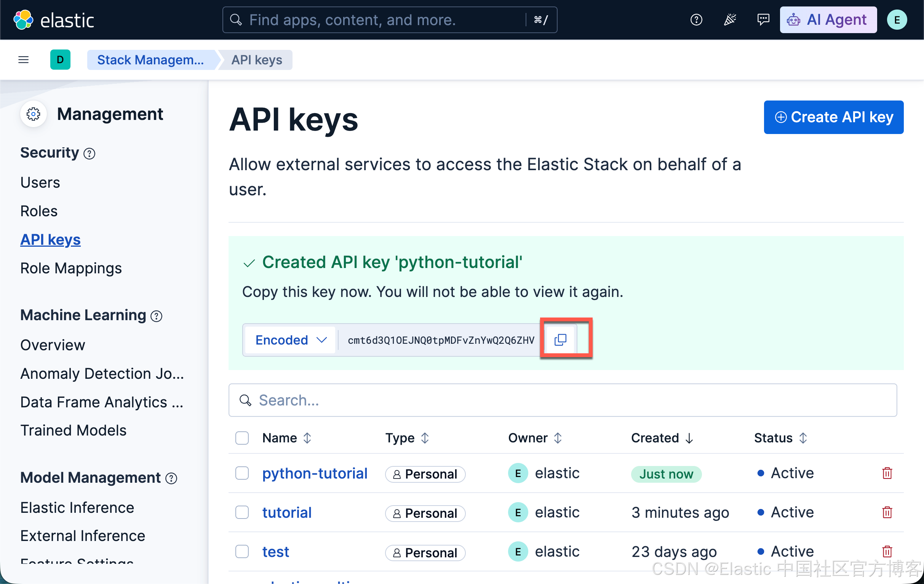The width and height of the screenshot is (924, 584).
Task: Open Machine Learning Overview
Action: (x=53, y=345)
